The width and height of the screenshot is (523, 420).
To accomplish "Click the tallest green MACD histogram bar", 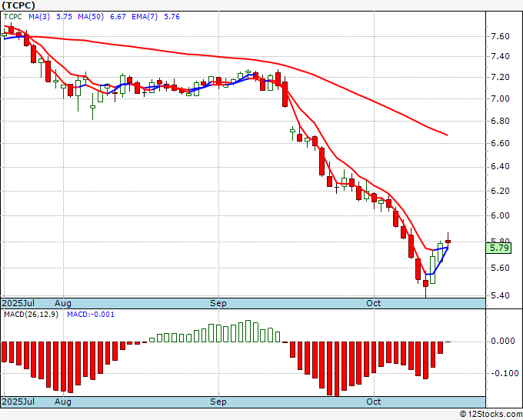I will pos(248,332).
